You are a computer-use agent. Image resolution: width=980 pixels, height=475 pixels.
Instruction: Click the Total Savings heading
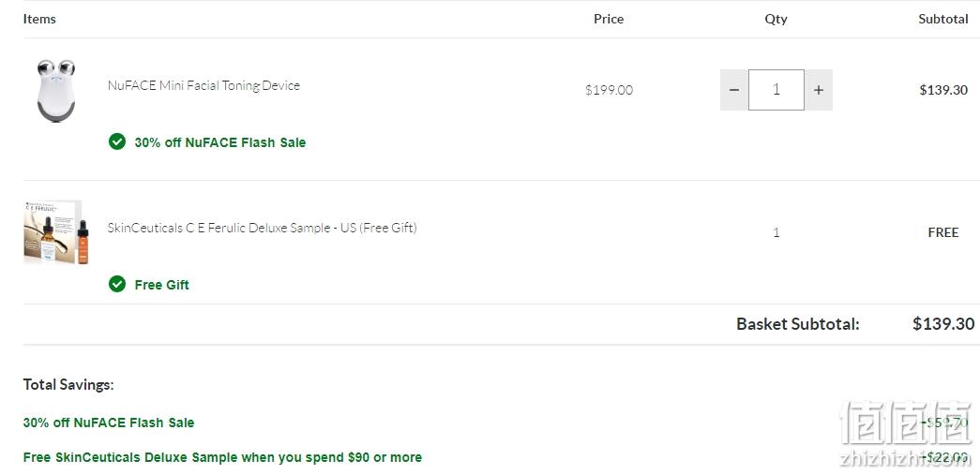(x=68, y=384)
